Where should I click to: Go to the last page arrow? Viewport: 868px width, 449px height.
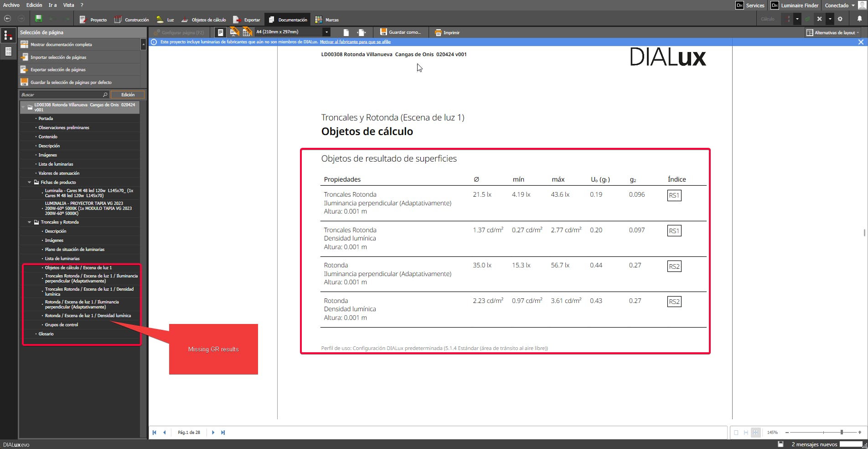coord(223,433)
